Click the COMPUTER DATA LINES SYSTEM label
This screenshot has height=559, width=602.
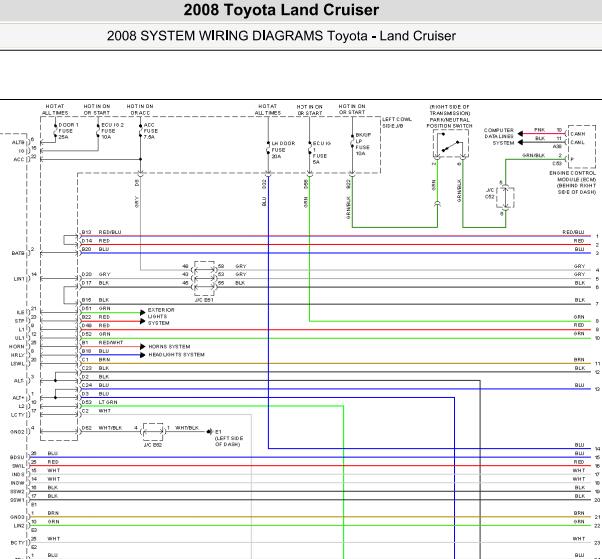click(499, 136)
